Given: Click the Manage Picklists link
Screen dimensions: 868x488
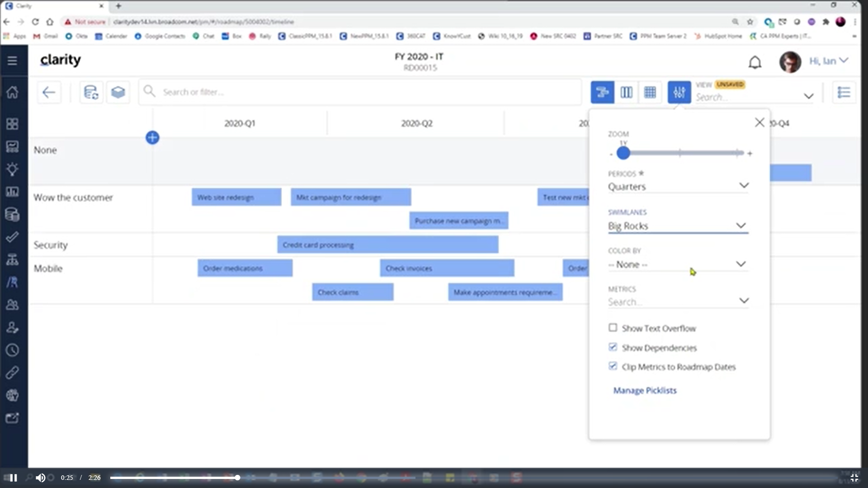Looking at the screenshot, I should pyautogui.click(x=645, y=390).
